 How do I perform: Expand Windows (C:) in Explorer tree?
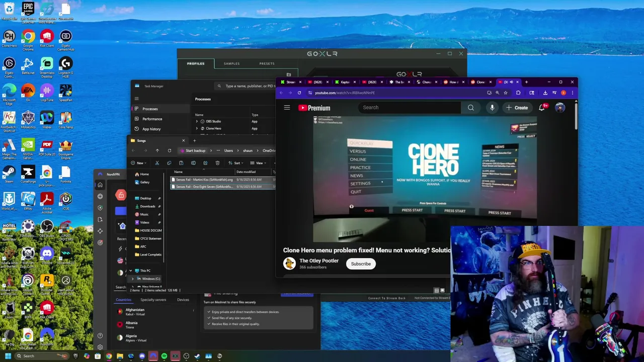coord(132,279)
